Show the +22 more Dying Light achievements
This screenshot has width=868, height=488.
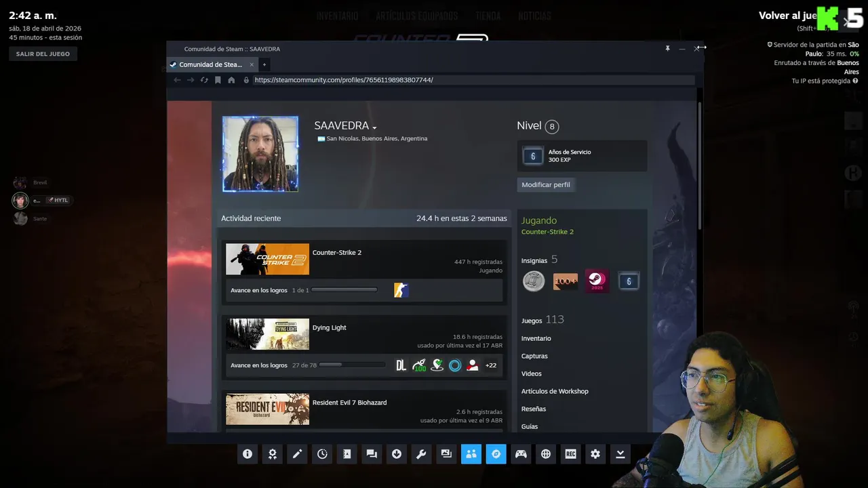tap(491, 365)
